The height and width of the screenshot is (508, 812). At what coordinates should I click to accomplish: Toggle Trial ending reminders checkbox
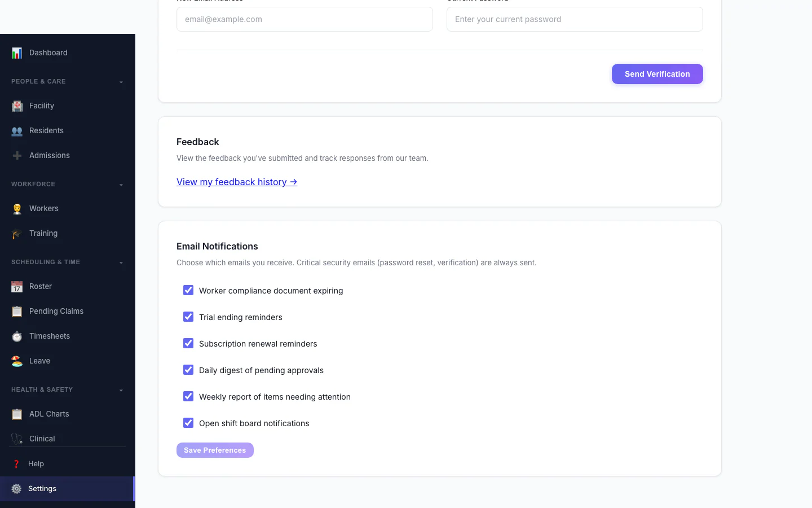(188, 317)
